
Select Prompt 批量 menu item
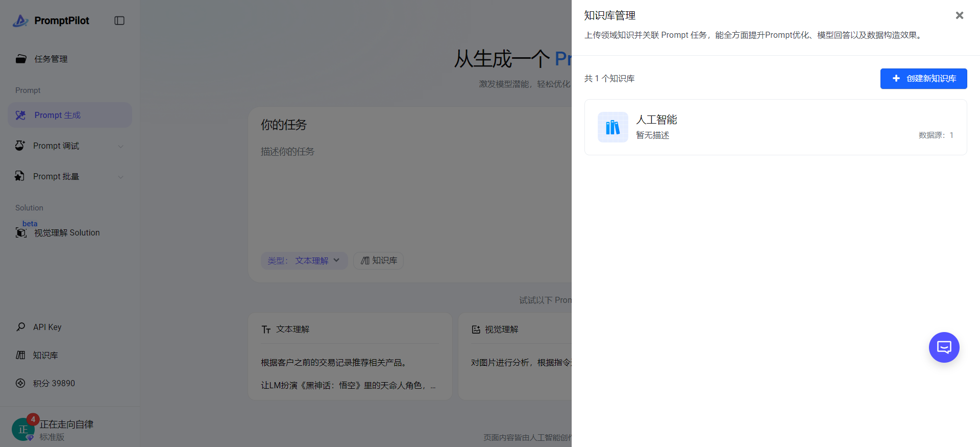pyautogui.click(x=70, y=176)
